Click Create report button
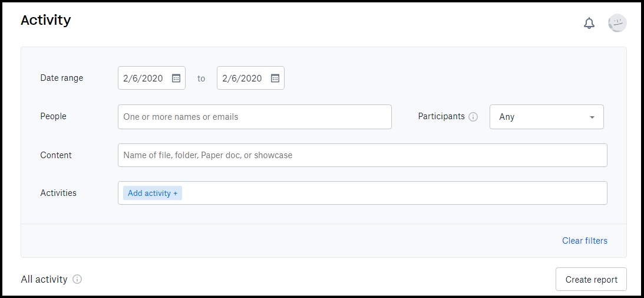Screen dimensions: 644x298 [591, 280]
